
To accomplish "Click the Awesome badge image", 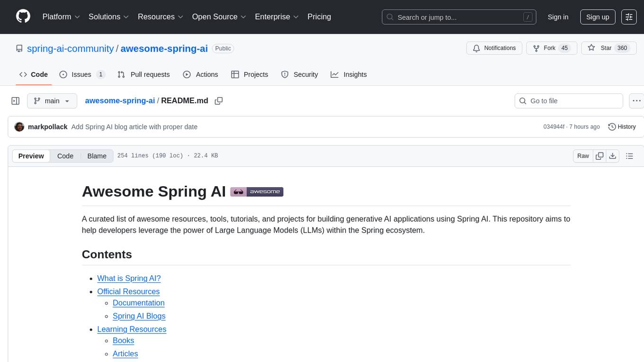I will click(x=257, y=192).
